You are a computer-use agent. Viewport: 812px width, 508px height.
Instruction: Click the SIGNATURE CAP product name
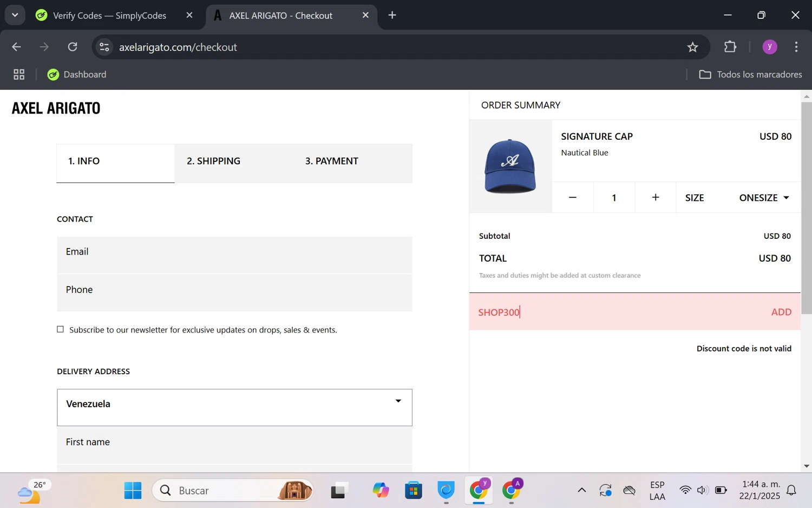(597, 136)
